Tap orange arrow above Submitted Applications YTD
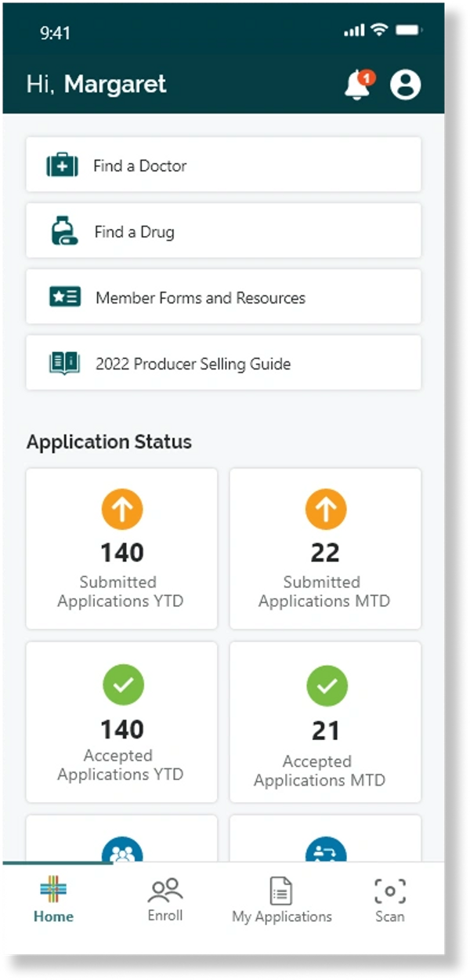Viewport: 470px width, 980px height. pos(122,510)
